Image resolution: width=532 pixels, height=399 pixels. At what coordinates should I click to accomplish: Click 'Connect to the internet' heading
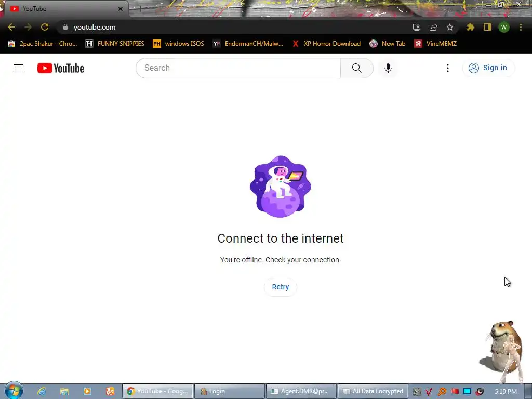pyautogui.click(x=281, y=238)
